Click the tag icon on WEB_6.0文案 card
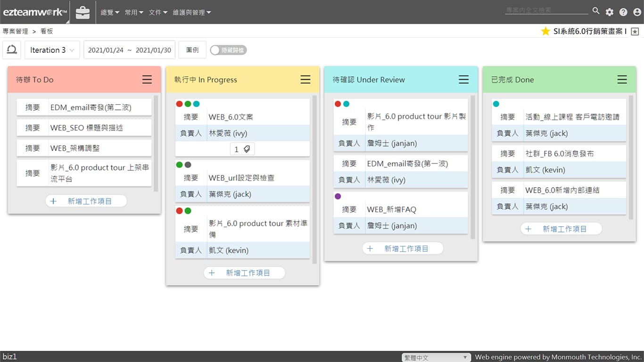The height and width of the screenshot is (362, 644). click(x=247, y=149)
